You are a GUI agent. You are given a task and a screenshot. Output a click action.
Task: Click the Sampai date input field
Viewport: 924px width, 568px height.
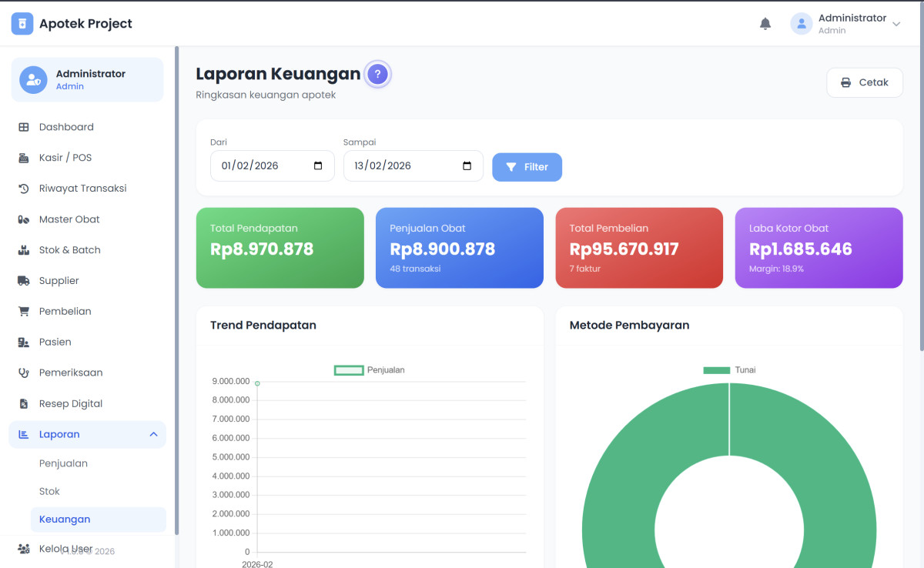tap(413, 165)
